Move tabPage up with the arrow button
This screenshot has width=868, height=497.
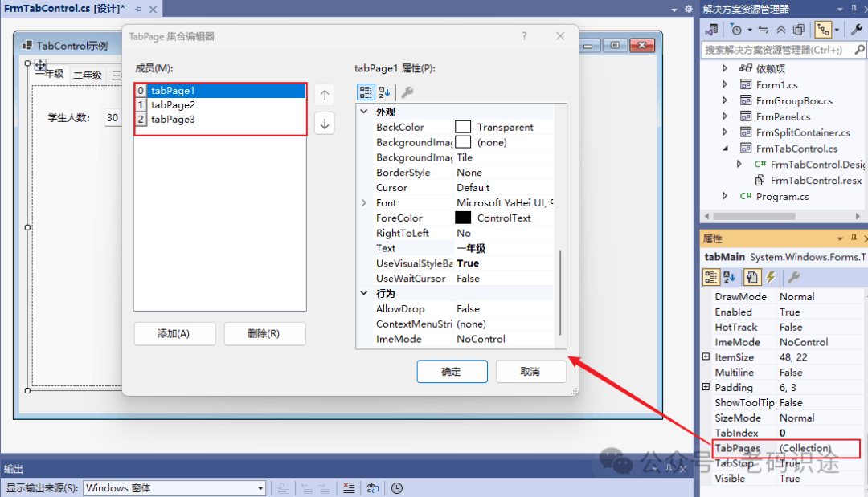click(x=325, y=95)
